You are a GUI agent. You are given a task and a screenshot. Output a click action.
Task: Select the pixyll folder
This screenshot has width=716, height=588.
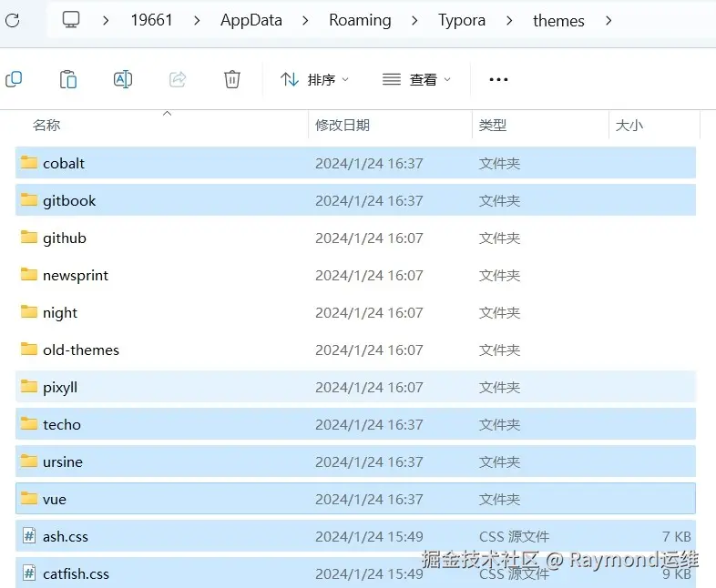pos(355,387)
